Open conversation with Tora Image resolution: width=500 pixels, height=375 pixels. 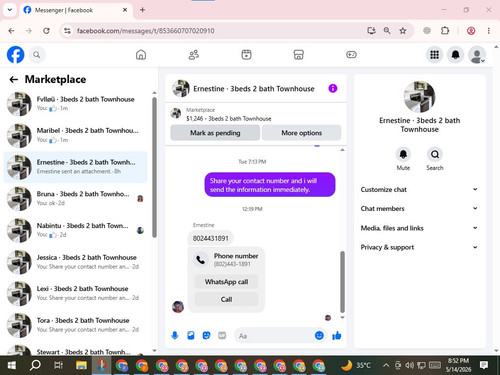75,325
